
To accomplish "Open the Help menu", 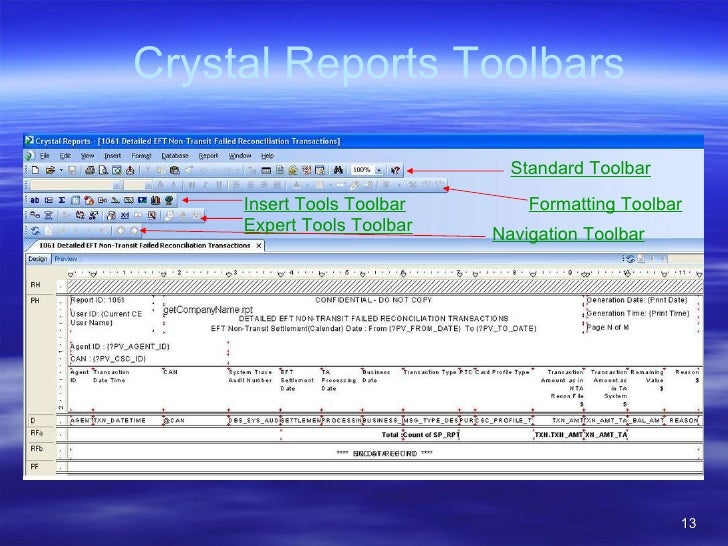I will [267, 156].
